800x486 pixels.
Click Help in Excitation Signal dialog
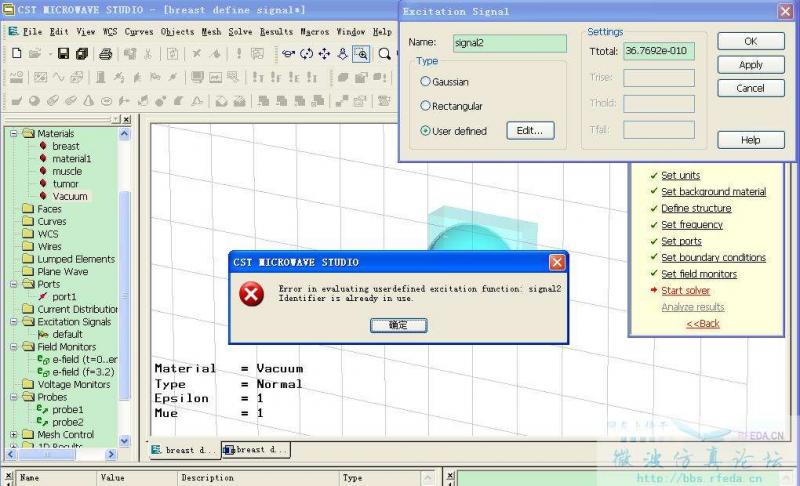[751, 140]
